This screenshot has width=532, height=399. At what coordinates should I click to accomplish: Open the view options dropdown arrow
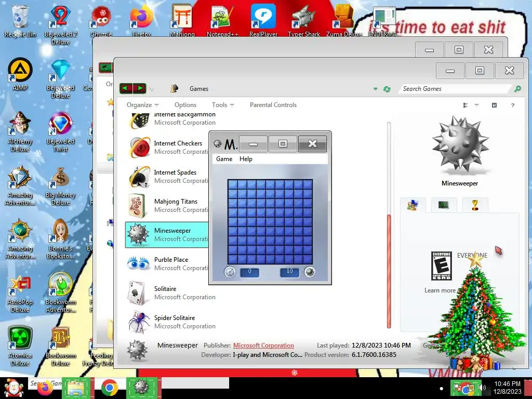pyautogui.click(x=477, y=105)
